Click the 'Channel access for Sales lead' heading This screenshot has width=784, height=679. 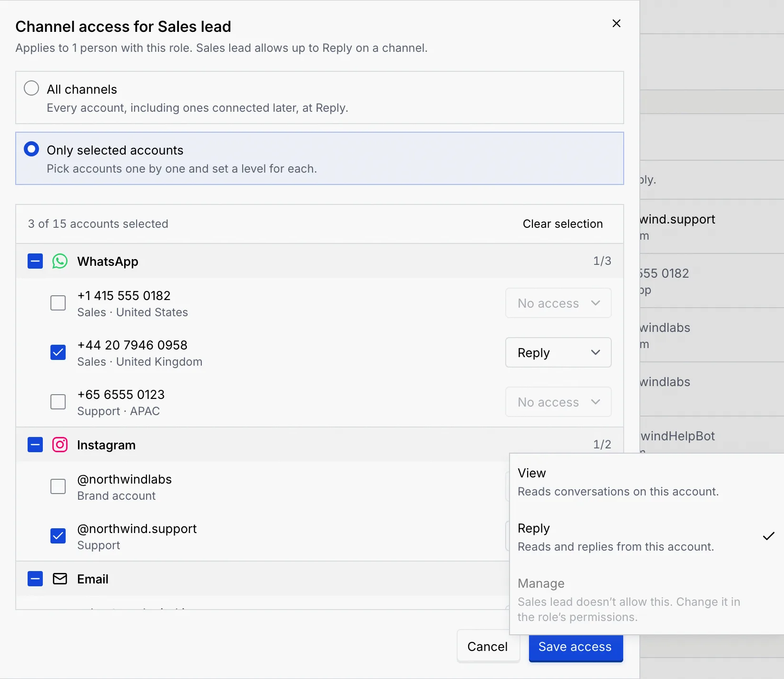123,27
